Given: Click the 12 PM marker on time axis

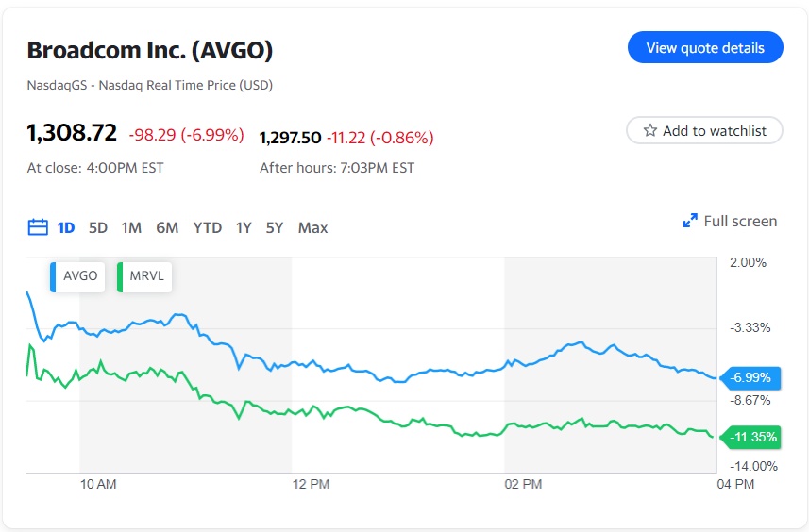Looking at the screenshot, I should click(x=312, y=484).
